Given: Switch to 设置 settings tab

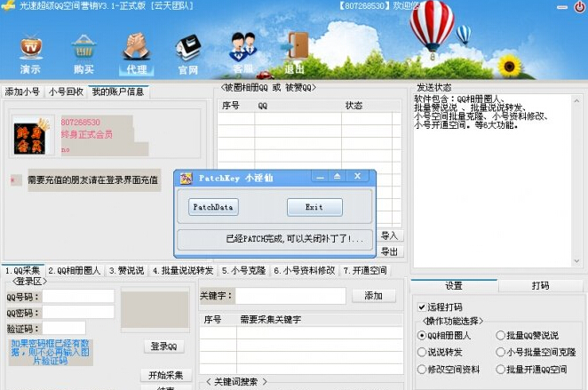Looking at the screenshot, I should [x=454, y=286].
